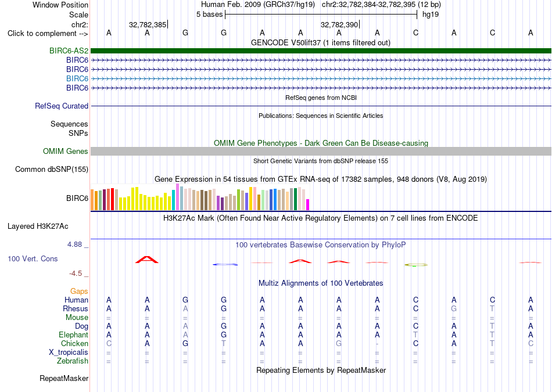Click the 'Sequences' publications track label
The width and height of the screenshot is (552, 392).
click(69, 124)
